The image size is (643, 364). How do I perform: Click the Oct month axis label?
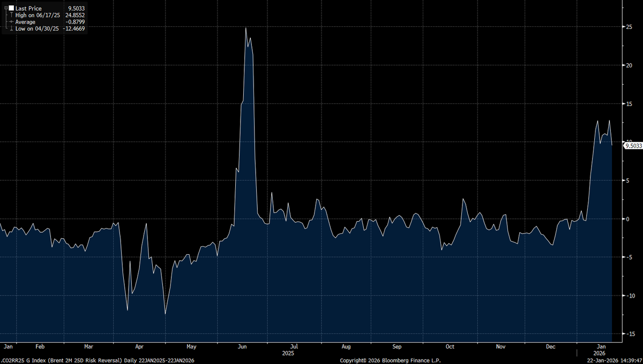(x=450, y=347)
